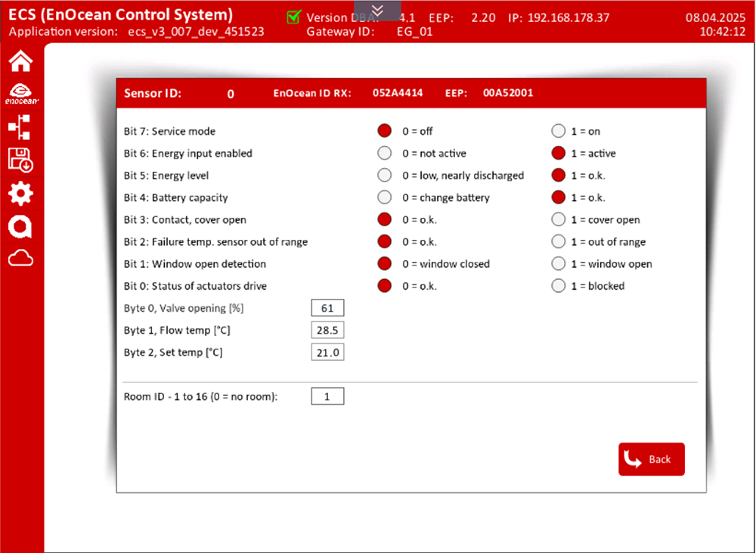The width and height of the screenshot is (756, 553).
Task: Click the Room ID input field
Action: [x=327, y=396]
